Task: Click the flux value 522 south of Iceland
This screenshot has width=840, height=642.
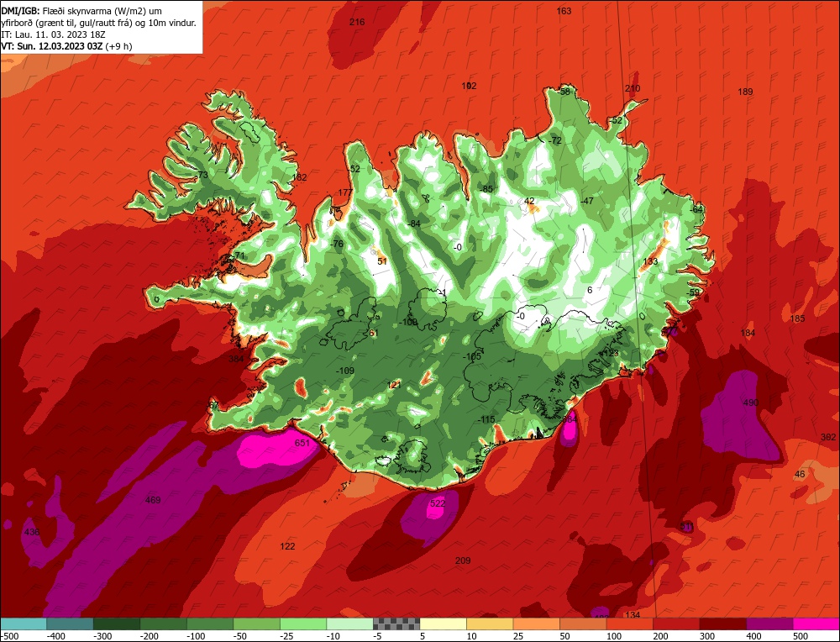Action: 438,503
